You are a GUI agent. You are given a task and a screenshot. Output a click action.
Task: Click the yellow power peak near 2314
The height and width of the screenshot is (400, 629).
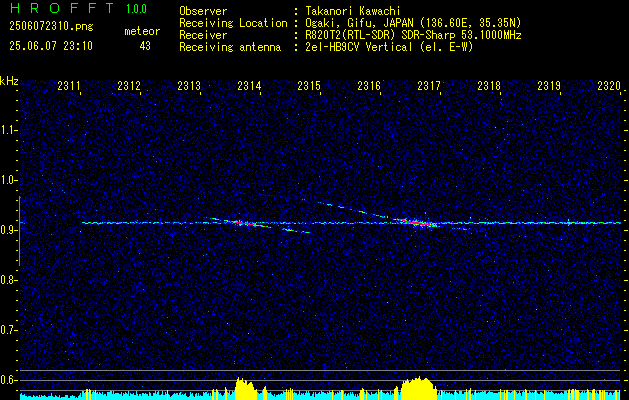coord(245,387)
